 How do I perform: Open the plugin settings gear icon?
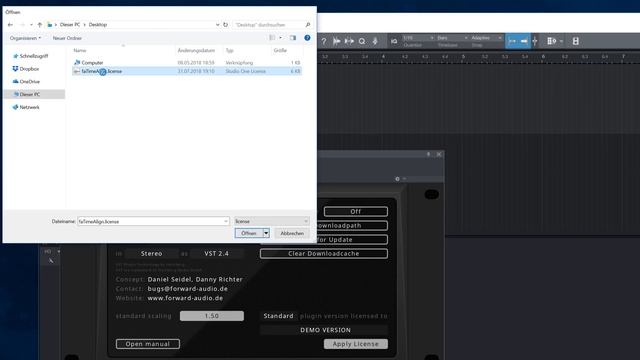click(x=397, y=179)
